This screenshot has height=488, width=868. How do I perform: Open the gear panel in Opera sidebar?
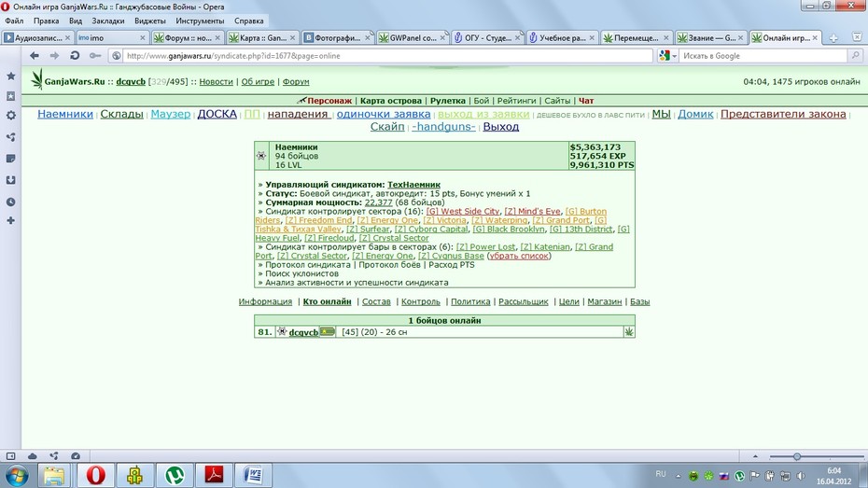pos(10,116)
